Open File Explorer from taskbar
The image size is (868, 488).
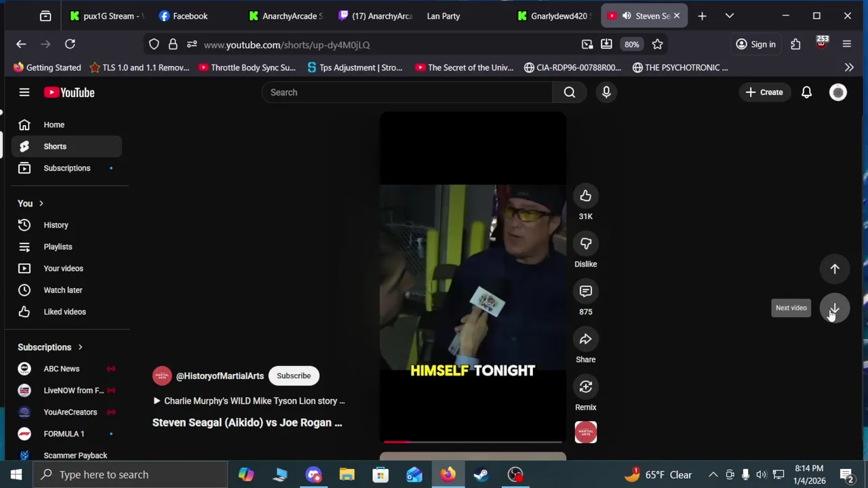347,474
